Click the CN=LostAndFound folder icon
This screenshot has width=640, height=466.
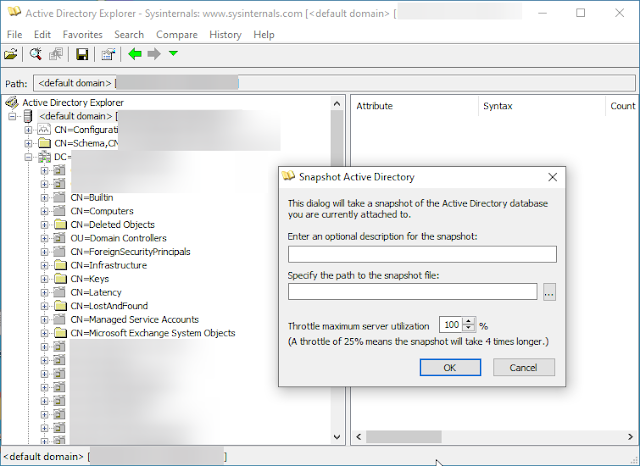point(60,306)
